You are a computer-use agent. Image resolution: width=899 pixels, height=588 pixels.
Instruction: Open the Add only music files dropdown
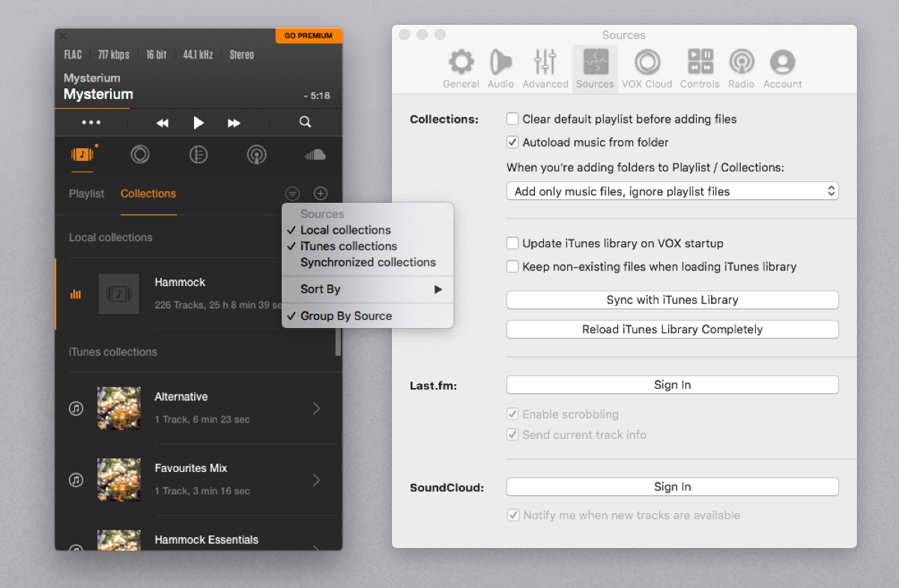click(x=672, y=192)
